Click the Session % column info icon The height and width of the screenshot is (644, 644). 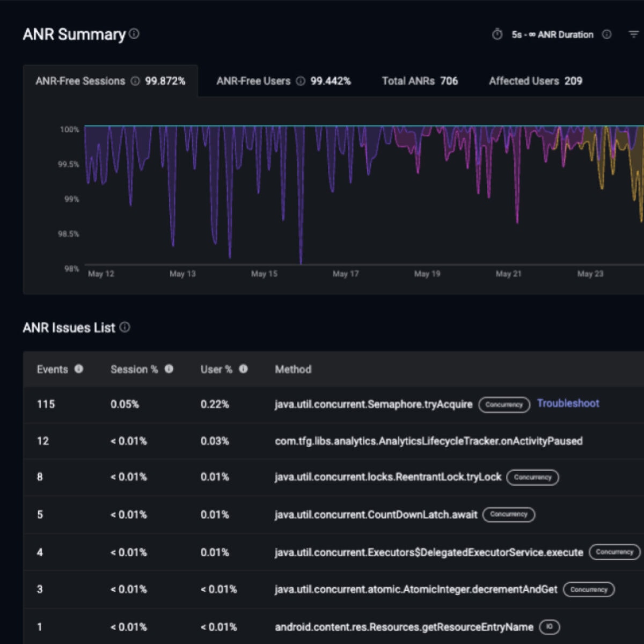169,369
